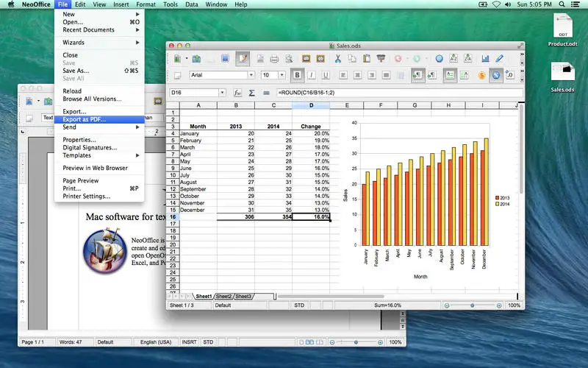Click the Open document toolbar icon

(x=196, y=59)
